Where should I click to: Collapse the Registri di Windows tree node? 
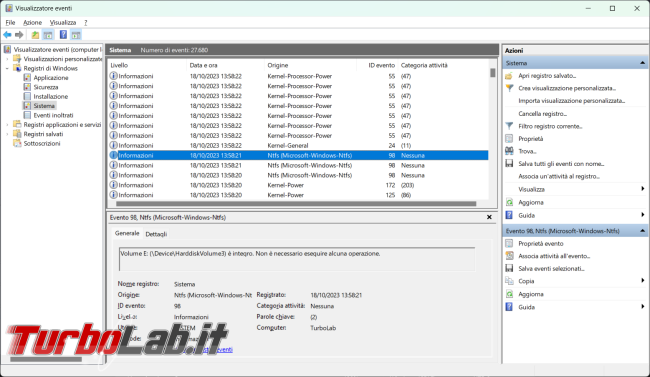tap(7, 68)
